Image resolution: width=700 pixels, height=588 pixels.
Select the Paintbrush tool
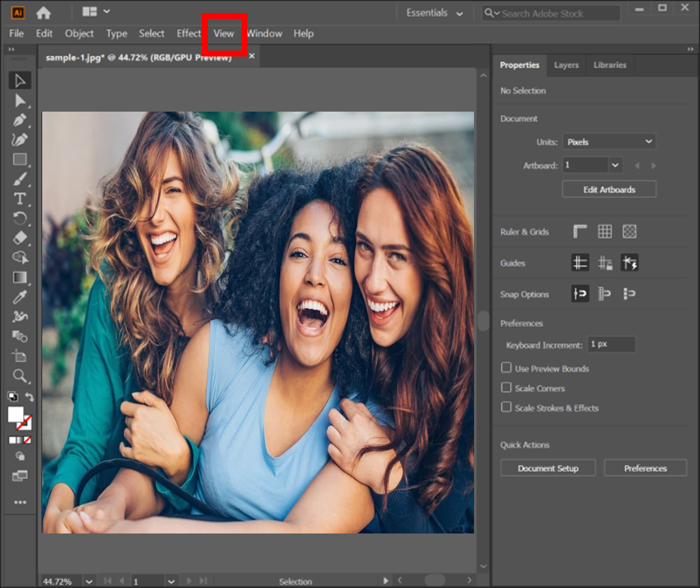(x=20, y=179)
